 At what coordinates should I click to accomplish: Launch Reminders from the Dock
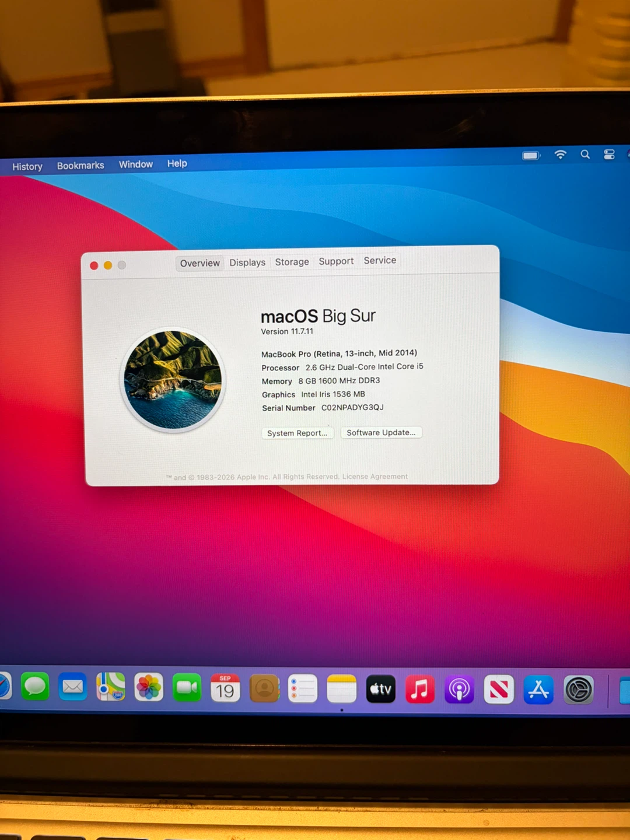(x=303, y=689)
